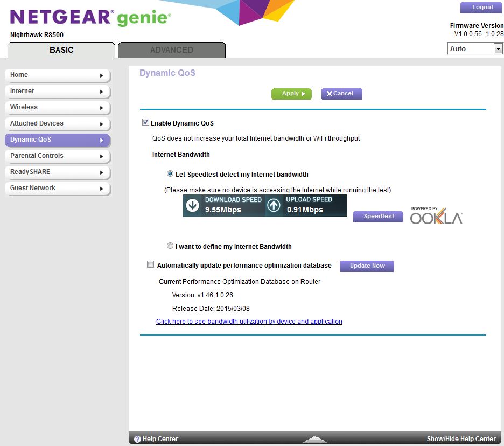Click the NETGEAR genie logo
504x446 pixels.
[x=90, y=17]
